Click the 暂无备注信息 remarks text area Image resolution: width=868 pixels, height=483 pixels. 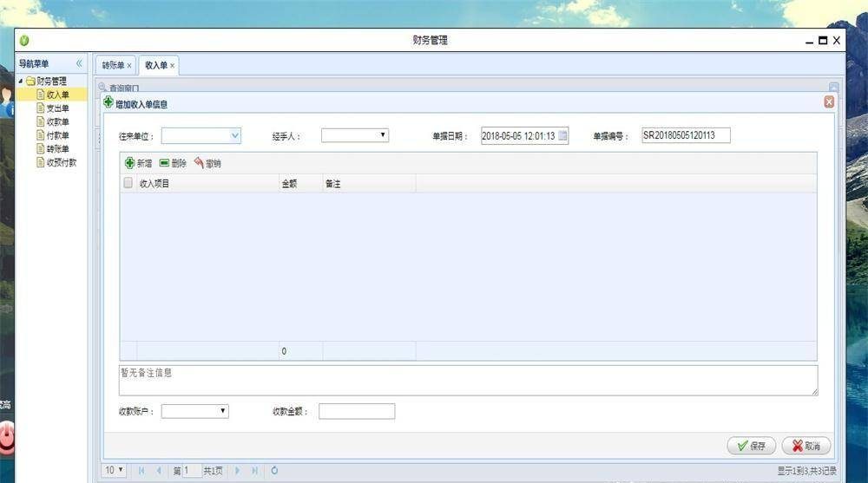(x=467, y=380)
